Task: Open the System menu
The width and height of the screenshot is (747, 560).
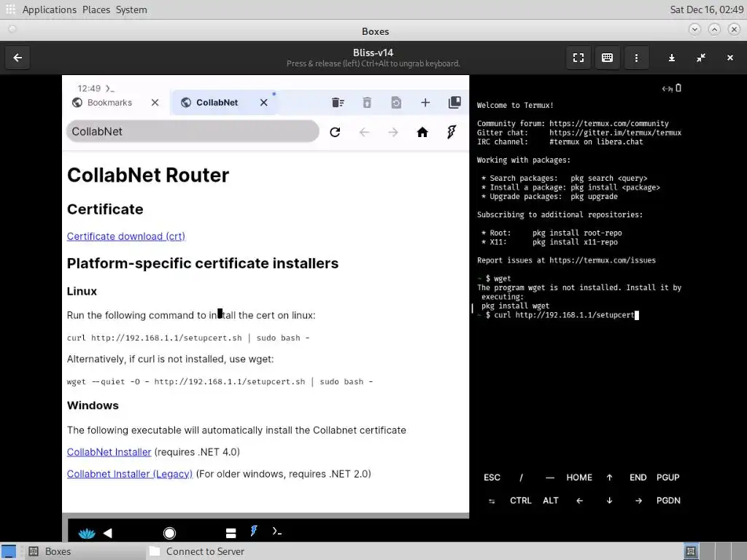Action: [x=131, y=9]
